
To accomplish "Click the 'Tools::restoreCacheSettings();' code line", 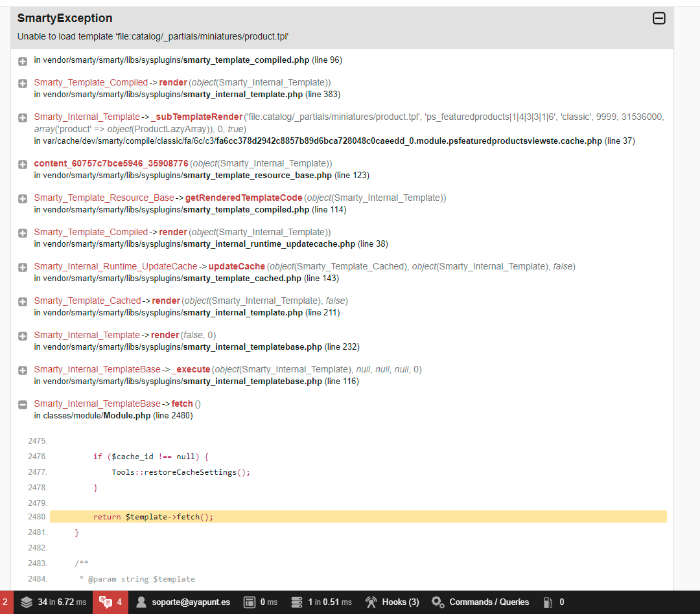I will [181, 472].
